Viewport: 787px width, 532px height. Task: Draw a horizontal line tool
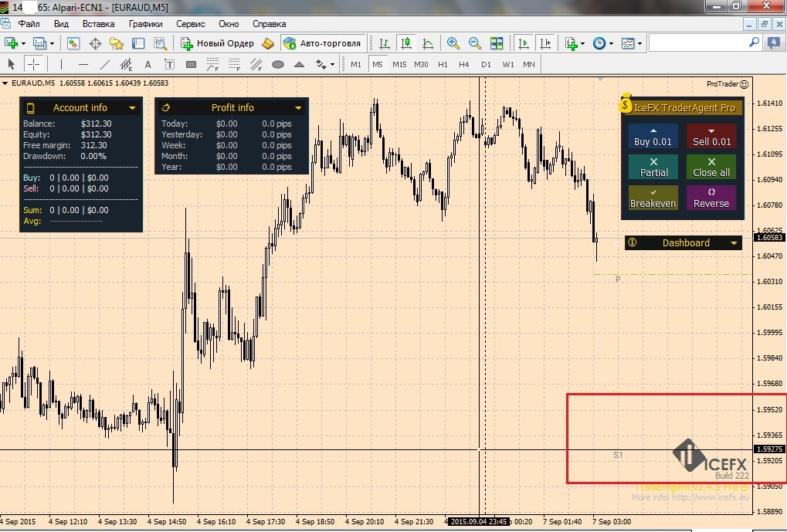[83, 64]
